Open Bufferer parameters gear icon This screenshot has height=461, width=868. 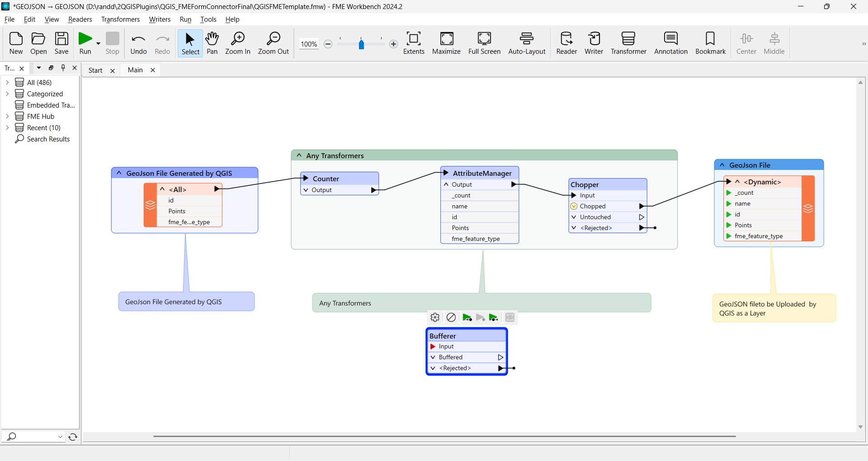[435, 317]
